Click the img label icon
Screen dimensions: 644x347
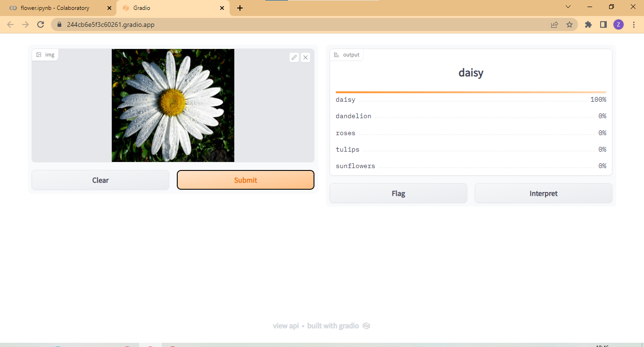(x=39, y=55)
